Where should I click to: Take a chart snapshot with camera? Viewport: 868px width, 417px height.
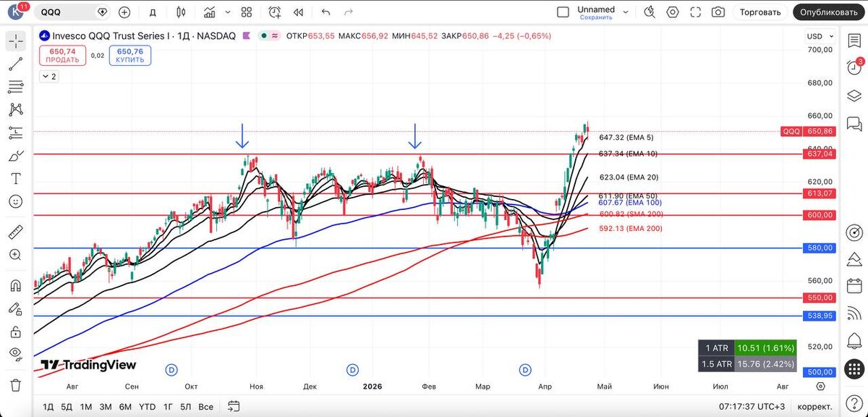(718, 12)
